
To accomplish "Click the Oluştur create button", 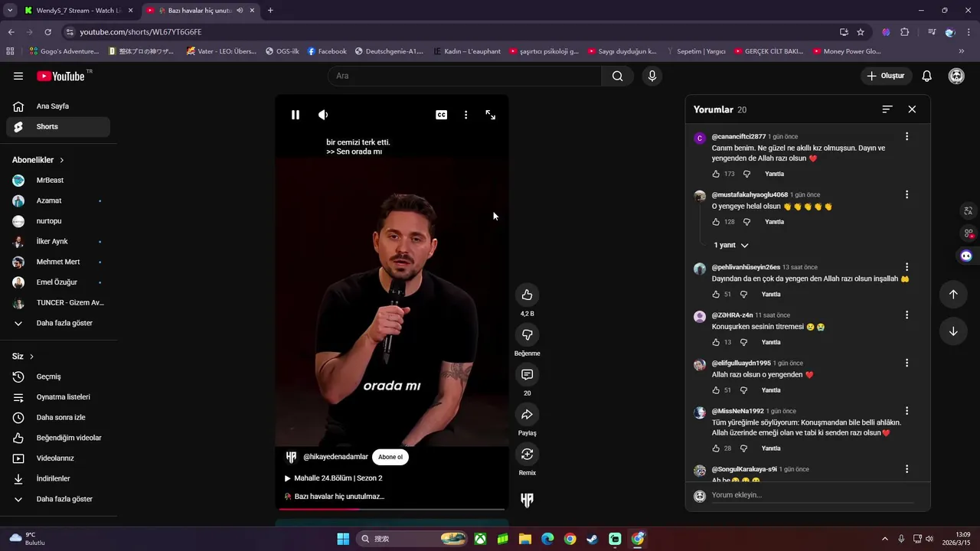I will tap(885, 76).
